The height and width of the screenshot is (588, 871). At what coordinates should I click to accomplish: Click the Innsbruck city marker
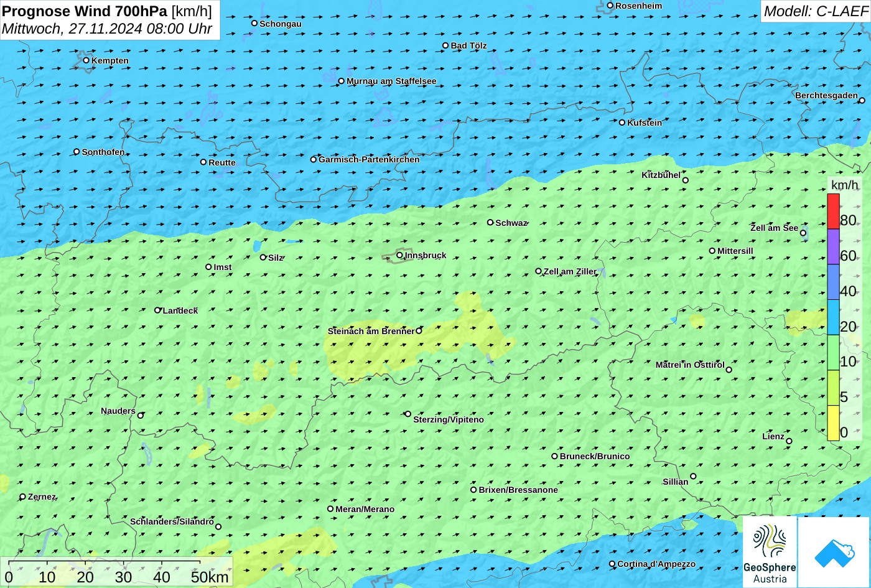click(x=399, y=254)
